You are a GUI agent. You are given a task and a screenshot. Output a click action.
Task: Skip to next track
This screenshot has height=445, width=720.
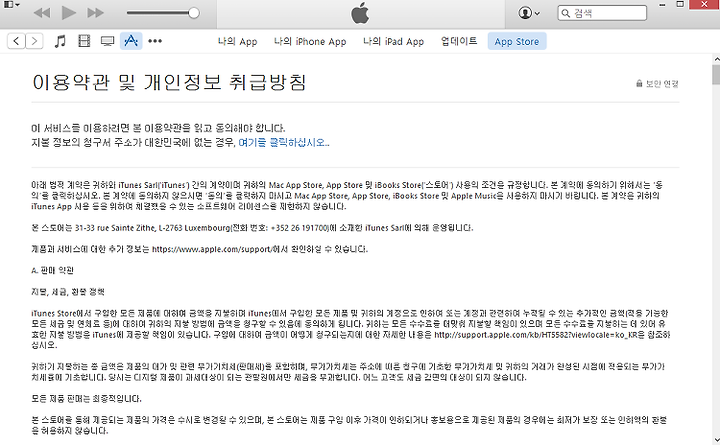tap(95, 13)
